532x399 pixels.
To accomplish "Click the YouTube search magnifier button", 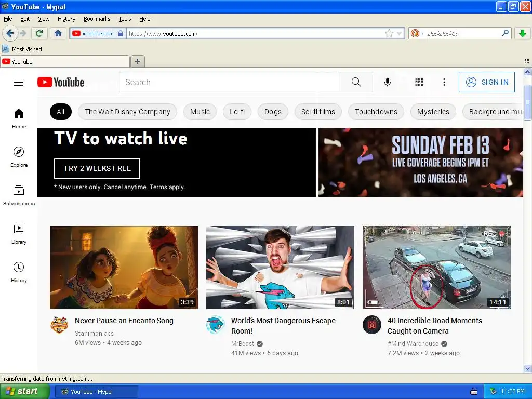I will click(356, 82).
